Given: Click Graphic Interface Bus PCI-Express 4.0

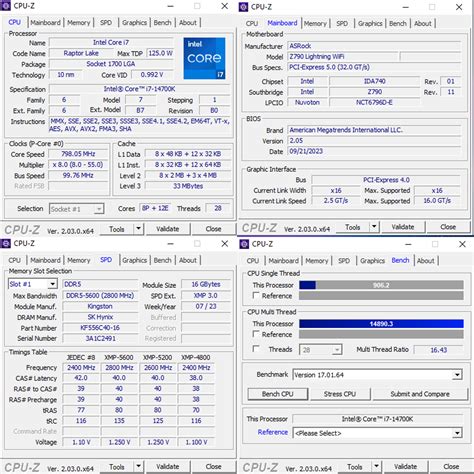Looking at the screenshot, I should pos(386,180).
